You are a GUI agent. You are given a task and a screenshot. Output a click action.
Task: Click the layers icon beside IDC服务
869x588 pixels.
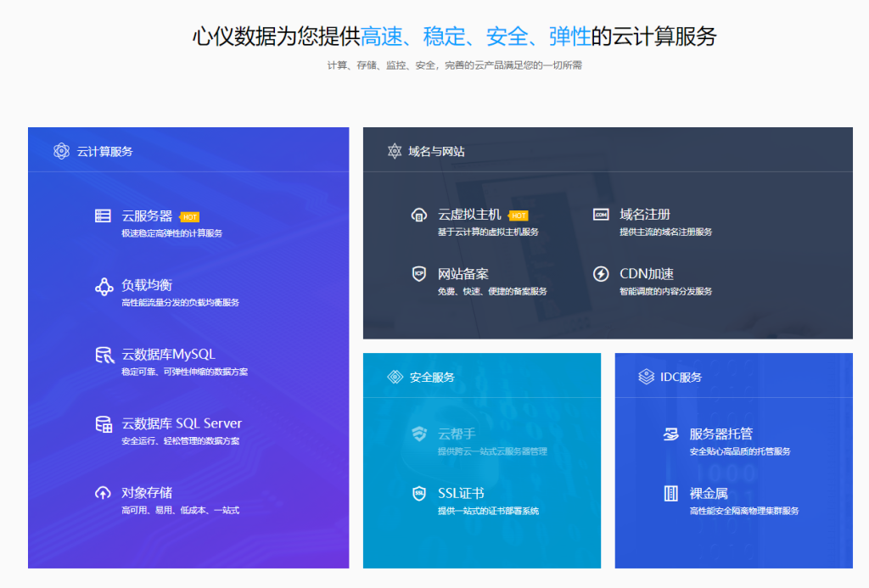point(646,377)
